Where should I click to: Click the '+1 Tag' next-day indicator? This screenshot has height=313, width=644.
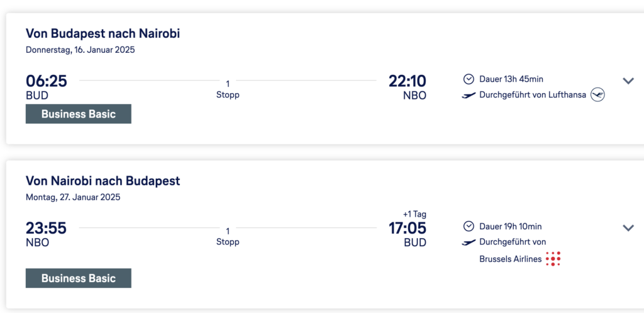[414, 214]
